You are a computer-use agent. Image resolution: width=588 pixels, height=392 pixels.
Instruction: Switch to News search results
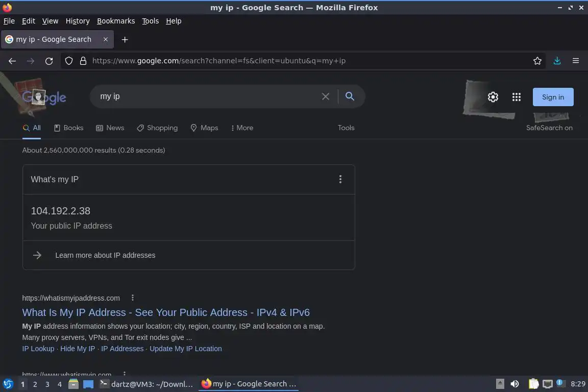click(110, 128)
